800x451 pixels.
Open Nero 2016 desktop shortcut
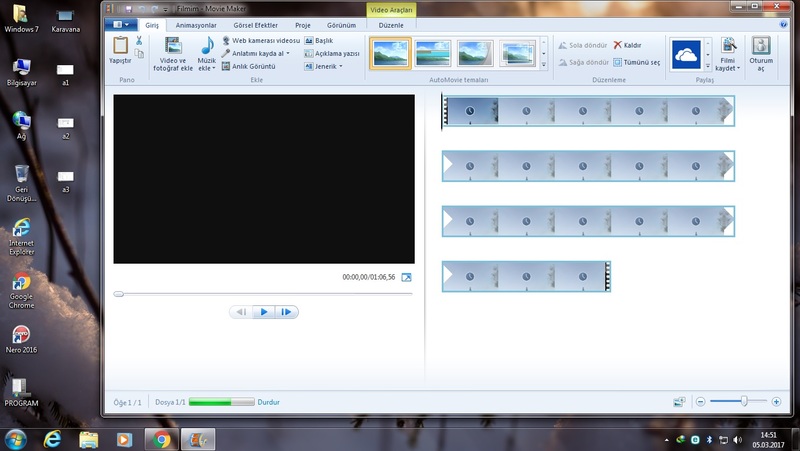[21, 340]
